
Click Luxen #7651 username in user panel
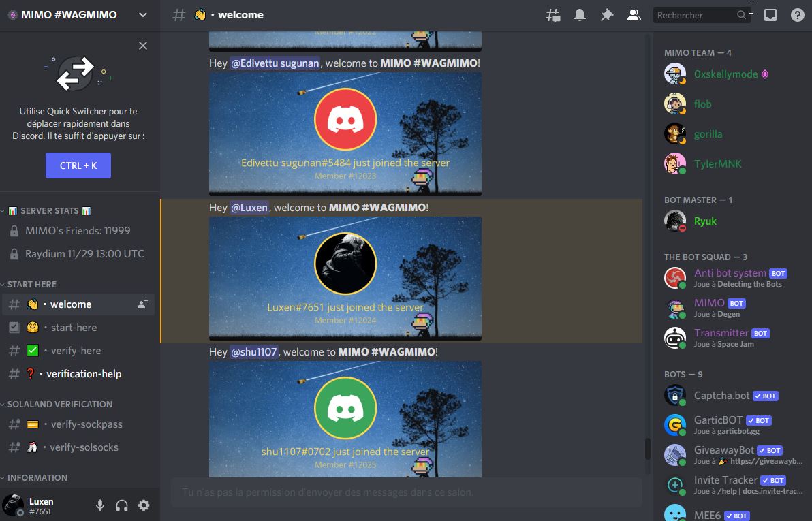click(41, 506)
